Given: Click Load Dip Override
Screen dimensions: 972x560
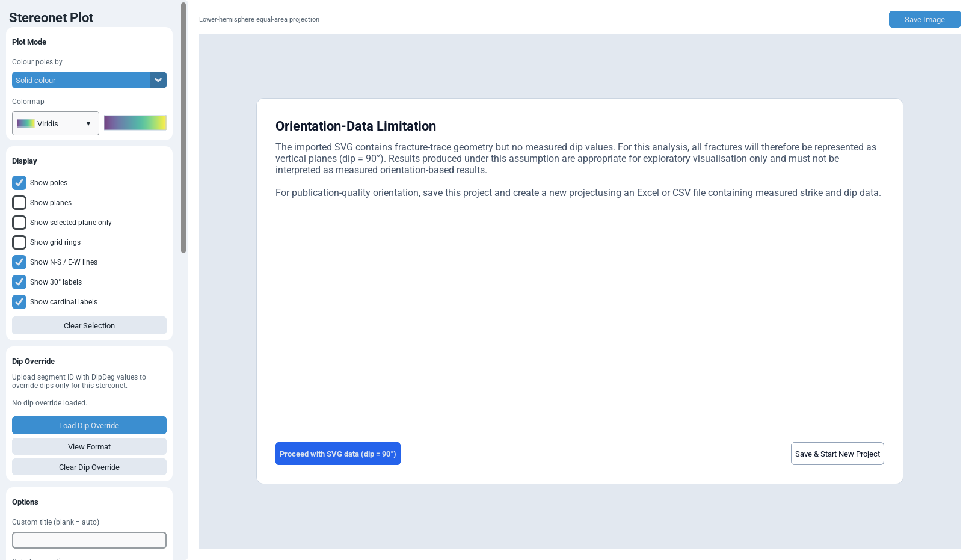Looking at the screenshot, I should [x=89, y=425].
